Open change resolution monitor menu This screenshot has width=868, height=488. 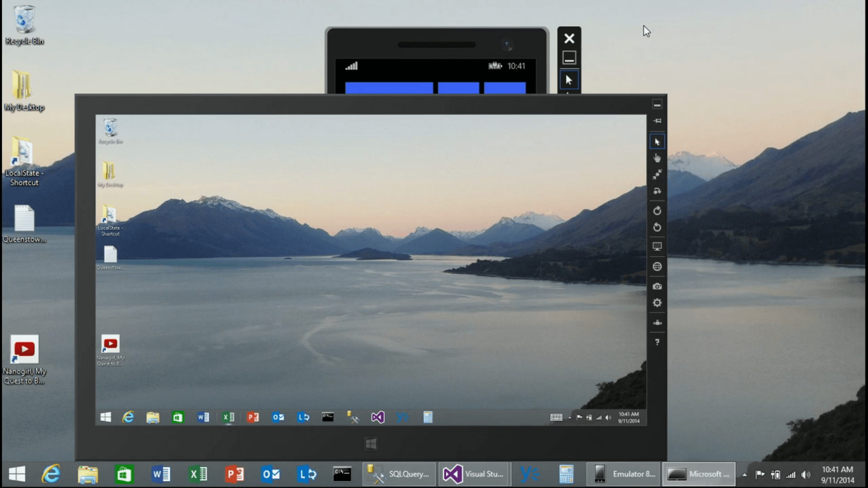point(657,247)
